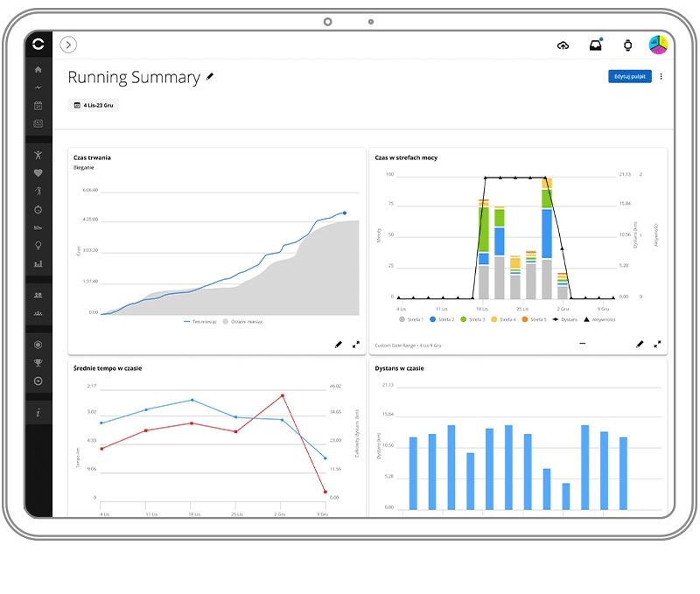This screenshot has width=700, height=594.
Task: Toggle the Ostatni miesiąc legend series
Action: coord(243,322)
